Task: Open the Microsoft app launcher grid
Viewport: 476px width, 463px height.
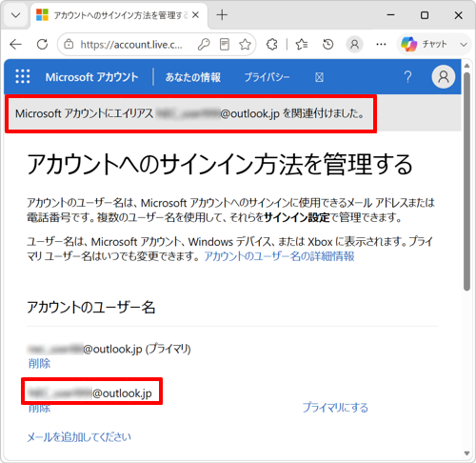Action: [23, 77]
